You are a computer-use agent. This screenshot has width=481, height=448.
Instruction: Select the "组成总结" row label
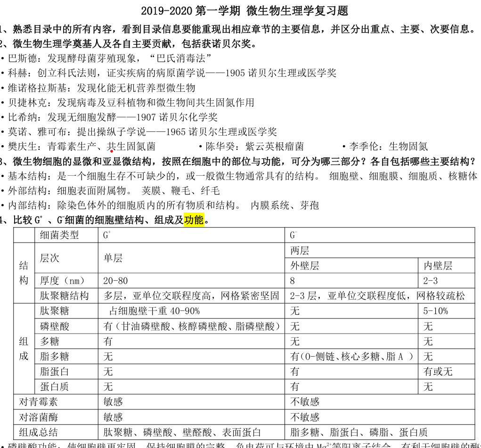coord(39,432)
